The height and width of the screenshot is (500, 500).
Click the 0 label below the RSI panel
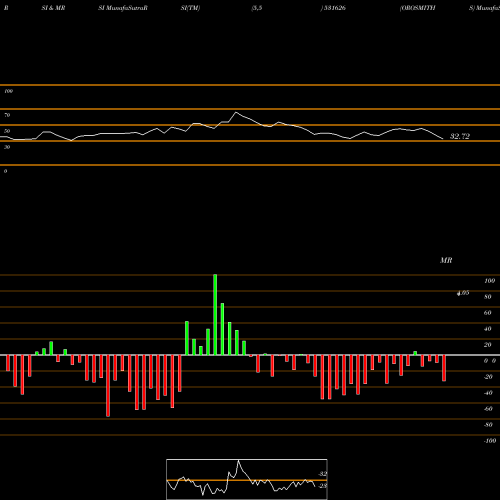coord(5,171)
